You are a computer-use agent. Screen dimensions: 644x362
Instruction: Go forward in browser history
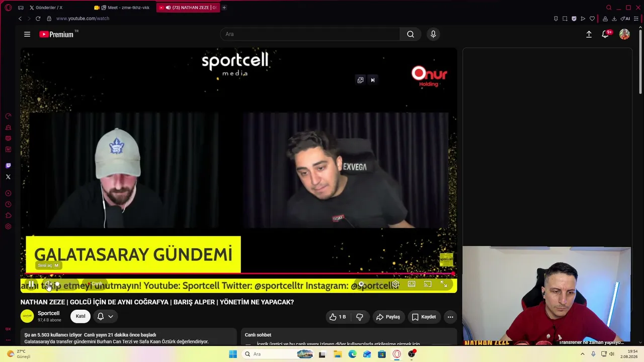(x=29, y=19)
